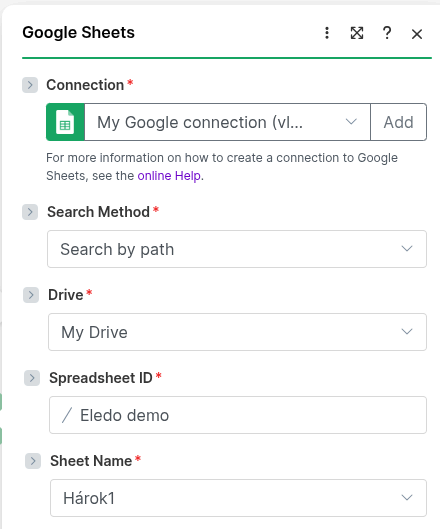Image resolution: width=440 pixels, height=529 pixels.
Task: Expand the panel to full screen
Action: tap(357, 33)
